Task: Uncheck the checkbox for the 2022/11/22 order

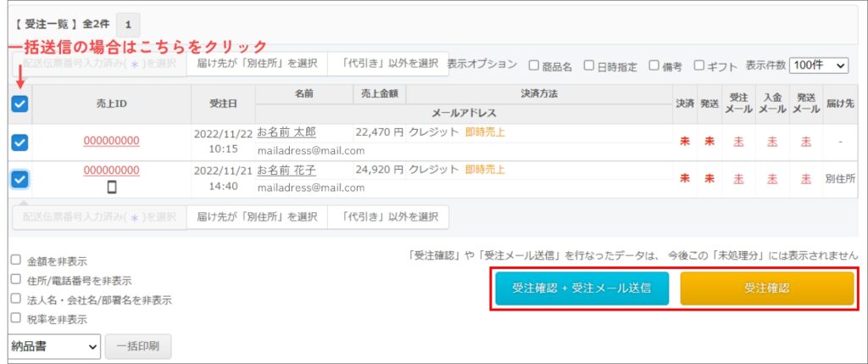Action: tap(19, 142)
